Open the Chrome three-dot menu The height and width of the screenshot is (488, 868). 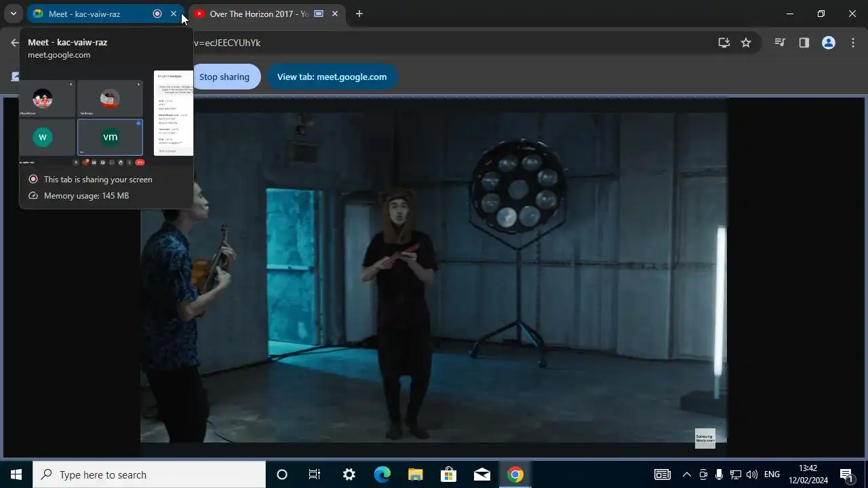tap(853, 43)
